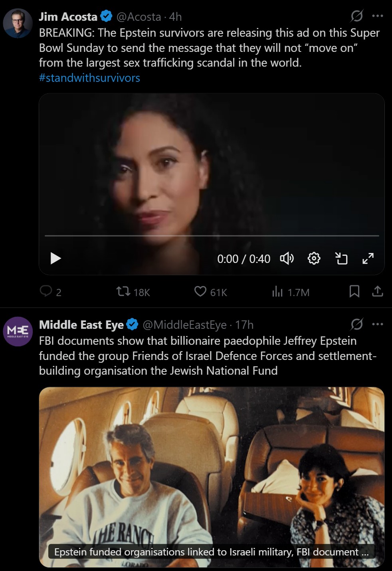392x571 pixels.
Task: Repost Jim Acosta's tweet with 18K reposts
Action: coord(123,292)
